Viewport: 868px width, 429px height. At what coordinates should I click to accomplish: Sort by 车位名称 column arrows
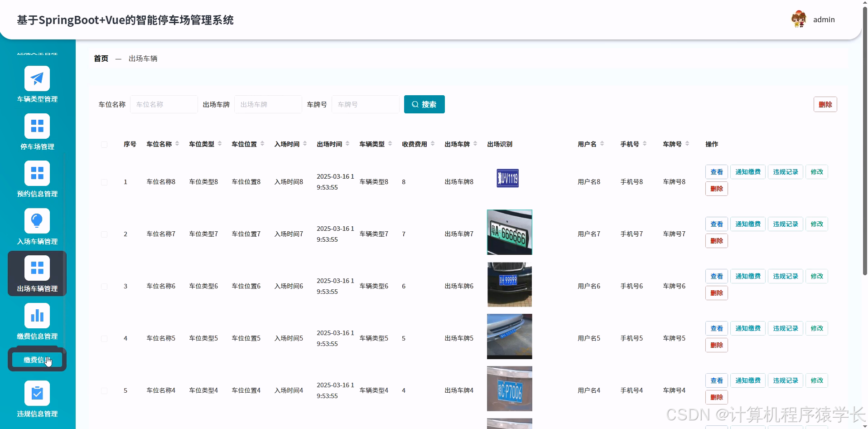coord(177,144)
